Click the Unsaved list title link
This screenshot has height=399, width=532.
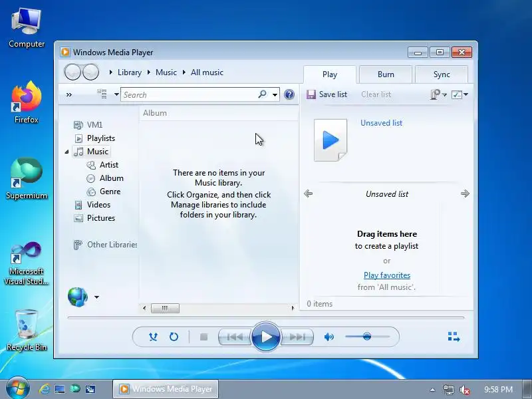pos(381,123)
